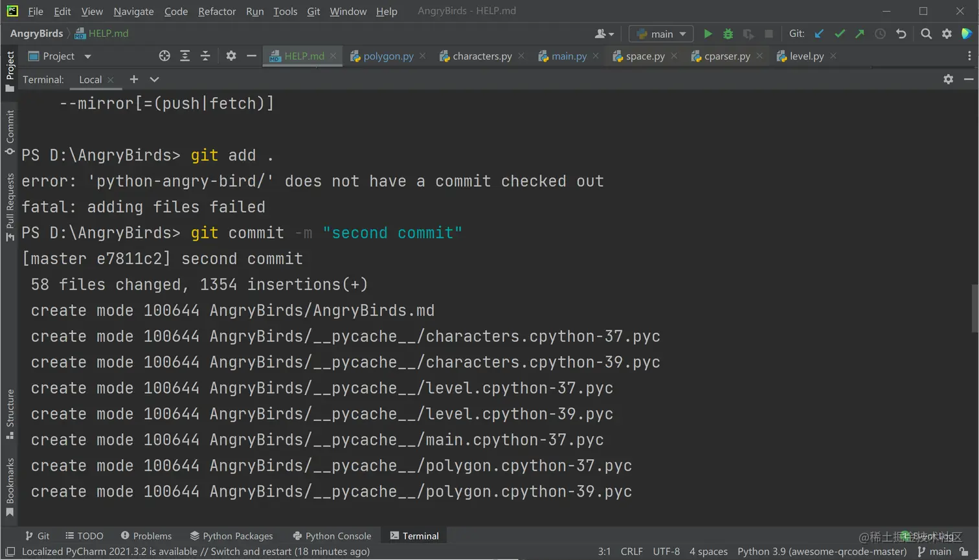Hide Project panel with minus icon

[251, 56]
